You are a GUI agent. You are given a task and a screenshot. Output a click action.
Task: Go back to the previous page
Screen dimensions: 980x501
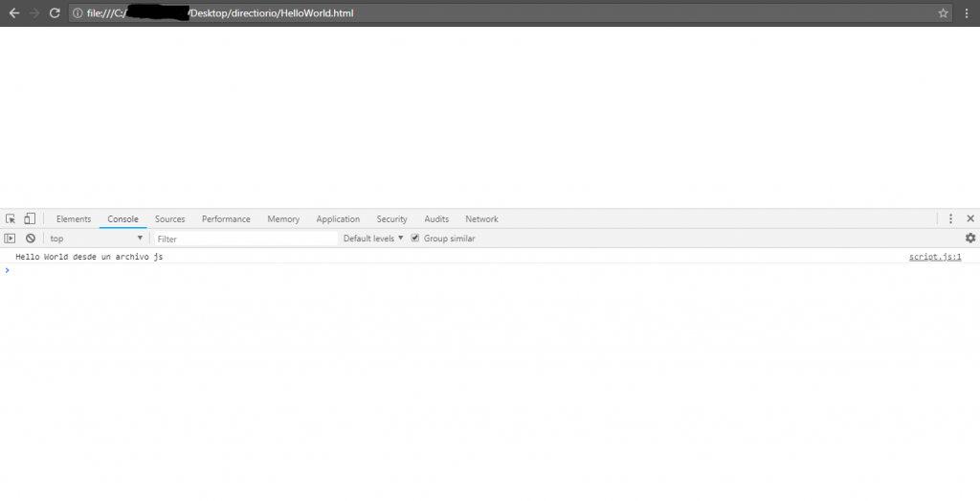point(14,13)
